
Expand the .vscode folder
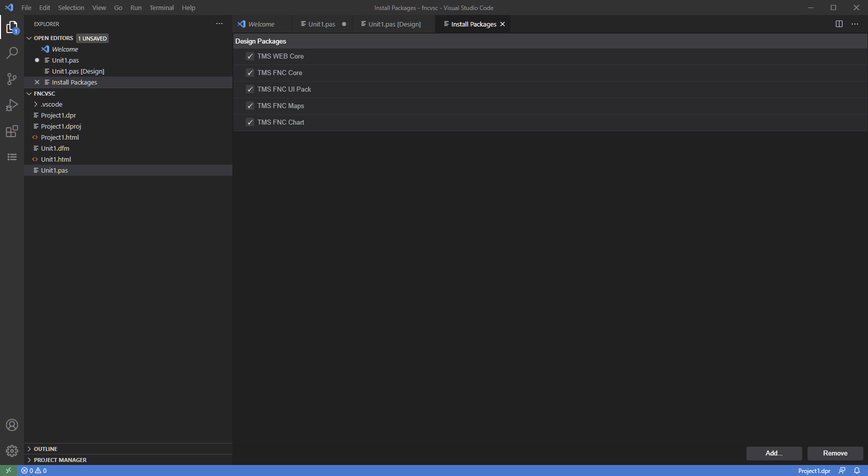[52, 105]
